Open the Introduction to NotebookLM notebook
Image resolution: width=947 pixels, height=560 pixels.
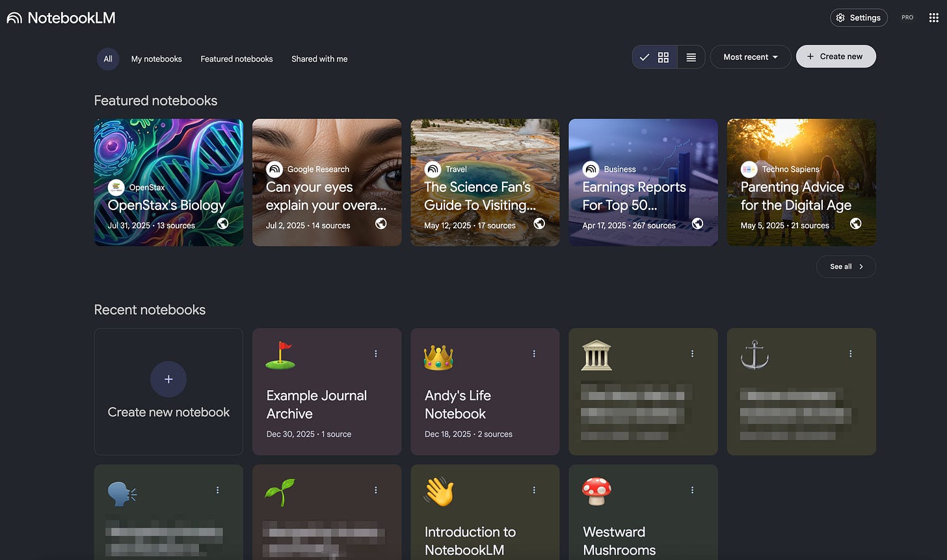click(485, 512)
